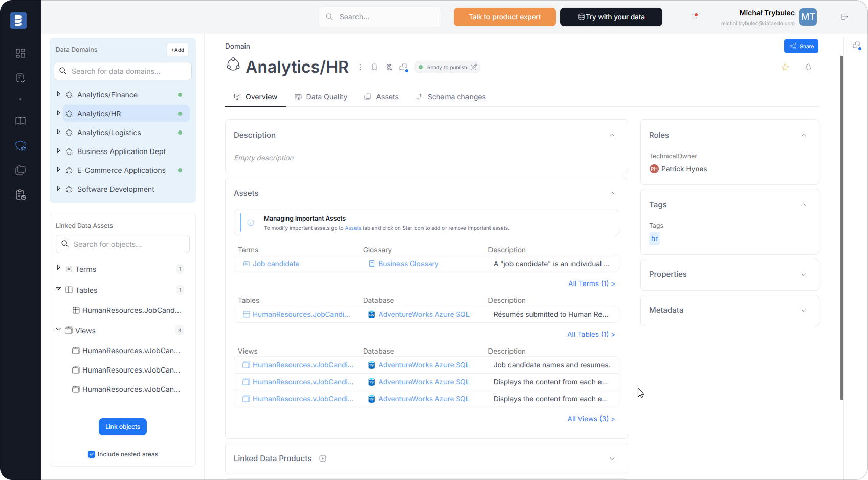Click the notification bell icon
The width and height of the screenshot is (868, 480).
pos(808,67)
